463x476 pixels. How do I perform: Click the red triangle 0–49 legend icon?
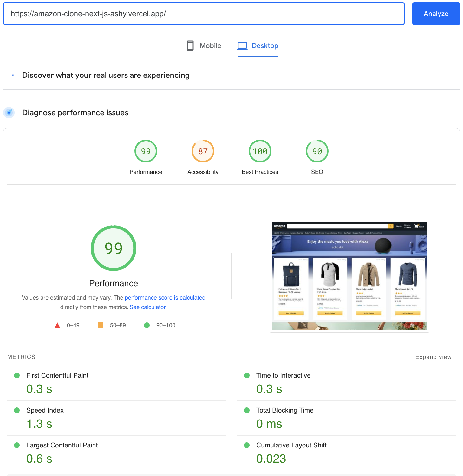pyautogui.click(x=57, y=325)
